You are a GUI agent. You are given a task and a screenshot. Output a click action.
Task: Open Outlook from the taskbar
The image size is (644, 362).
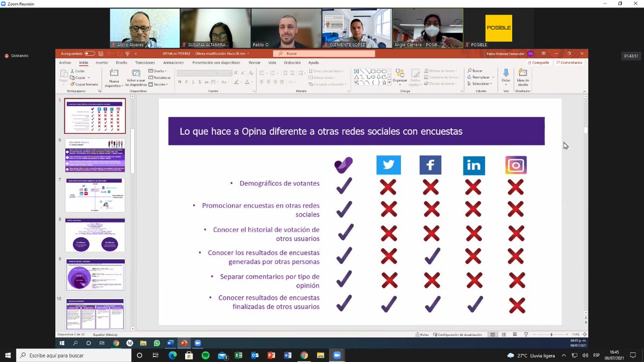[x=255, y=355]
